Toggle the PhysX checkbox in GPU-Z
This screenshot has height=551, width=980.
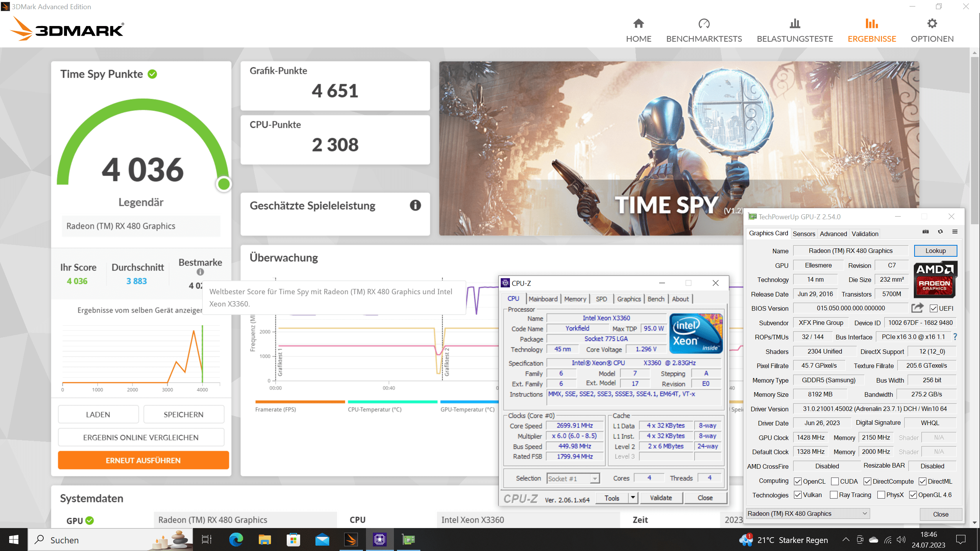881,495
